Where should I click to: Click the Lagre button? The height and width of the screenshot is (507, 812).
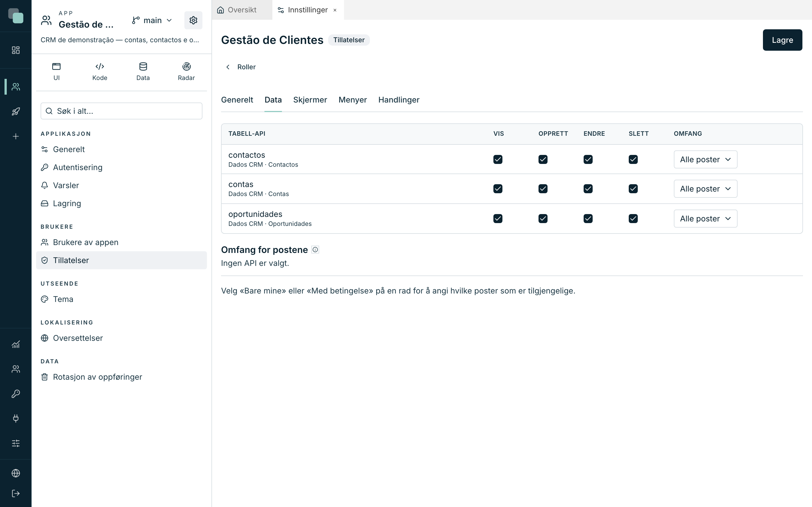tap(782, 40)
